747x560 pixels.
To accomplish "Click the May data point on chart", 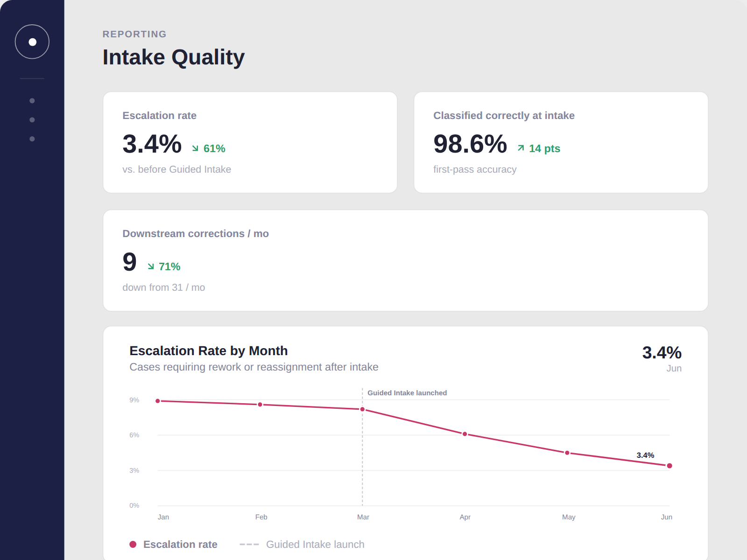I will pyautogui.click(x=567, y=453).
